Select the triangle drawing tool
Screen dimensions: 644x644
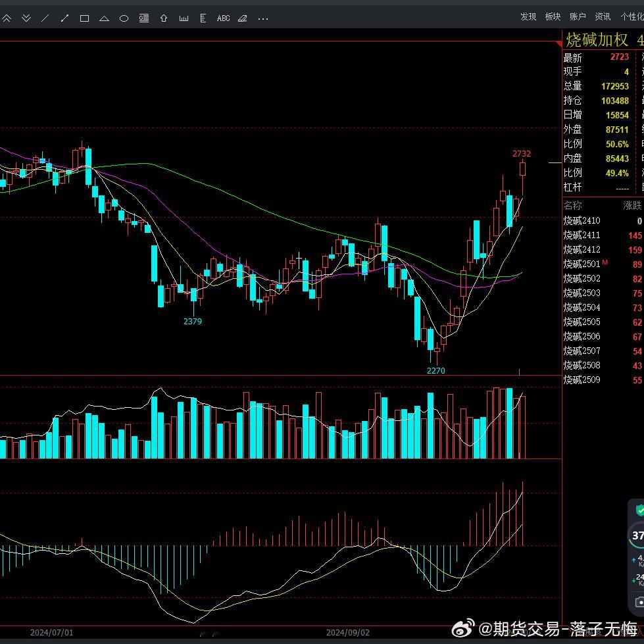point(105,18)
